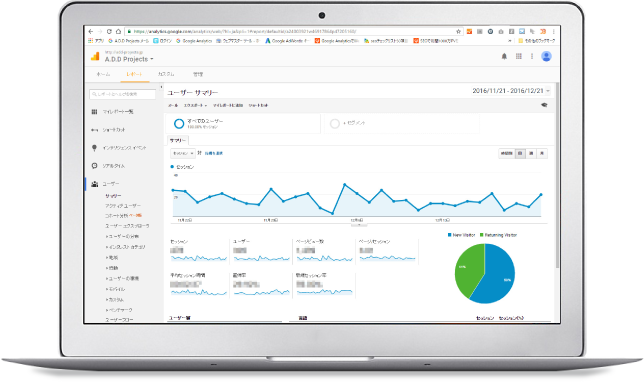Expand ベンチマーク in the sidebar

pyautogui.click(x=119, y=310)
